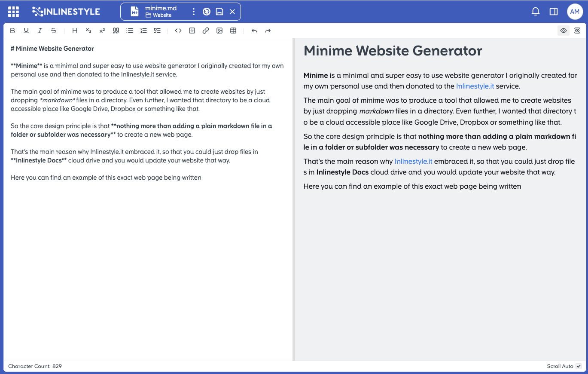Insert an image
Image resolution: width=588 pixels, height=374 pixels.
point(219,31)
